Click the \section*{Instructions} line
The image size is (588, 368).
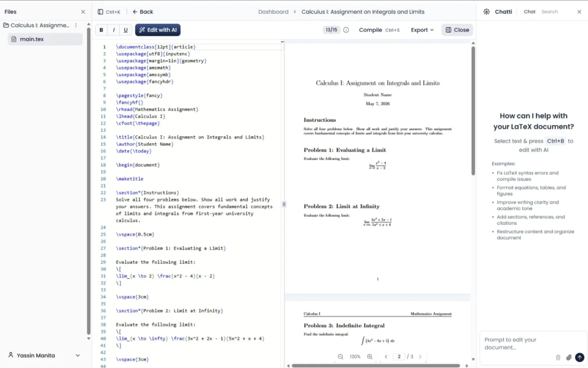point(147,193)
